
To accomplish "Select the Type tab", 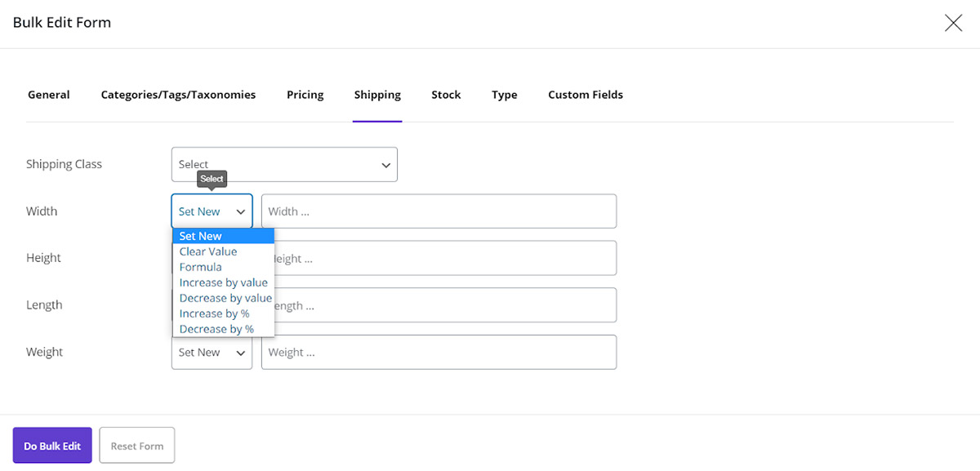I will tap(504, 95).
